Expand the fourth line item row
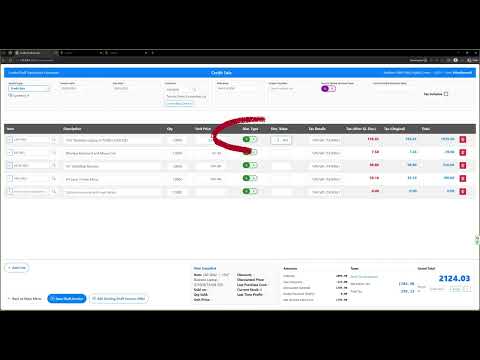 [10, 178]
